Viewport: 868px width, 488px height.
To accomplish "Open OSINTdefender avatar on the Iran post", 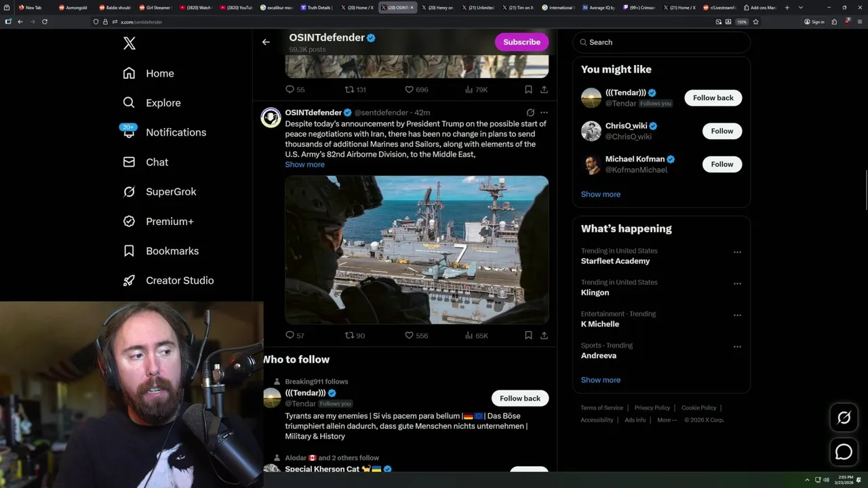I will click(x=271, y=117).
